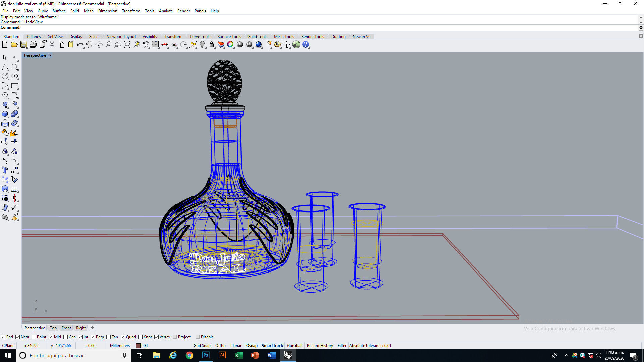Click the Boolean union spheres icon
This screenshot has height=362, width=644.
14,114
